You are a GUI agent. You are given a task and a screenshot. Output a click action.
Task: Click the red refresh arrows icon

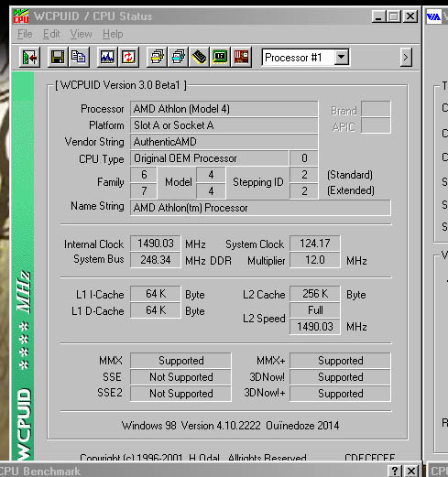pyautogui.click(x=128, y=57)
